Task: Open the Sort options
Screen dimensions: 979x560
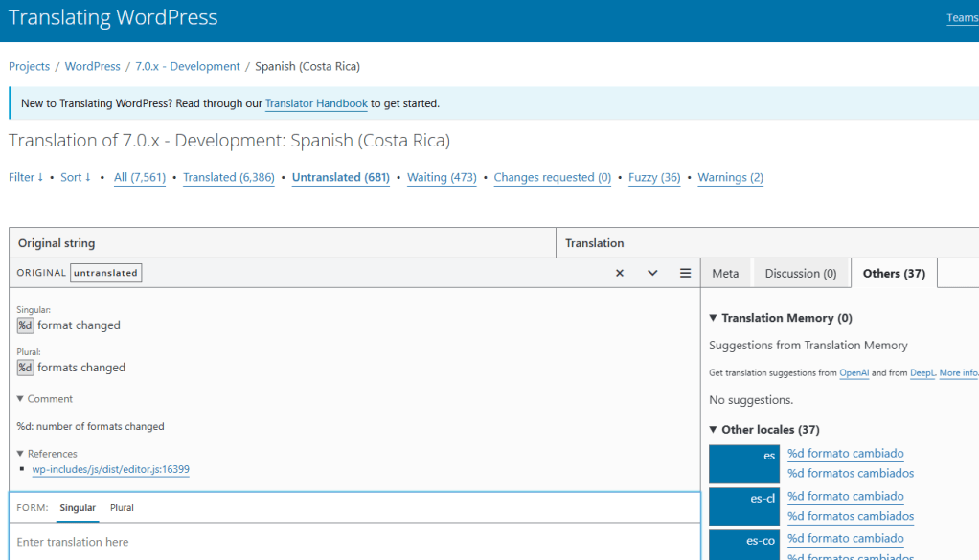Action: click(x=76, y=177)
